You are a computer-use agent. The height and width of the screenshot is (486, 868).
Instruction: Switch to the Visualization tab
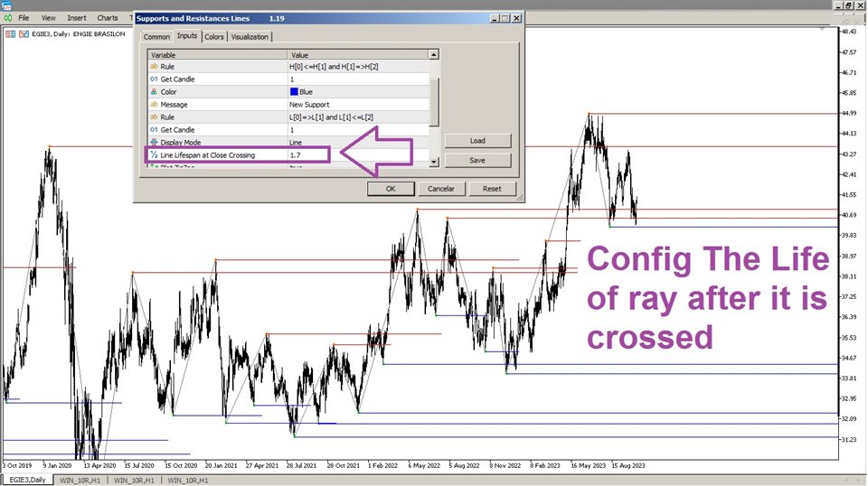click(x=250, y=37)
